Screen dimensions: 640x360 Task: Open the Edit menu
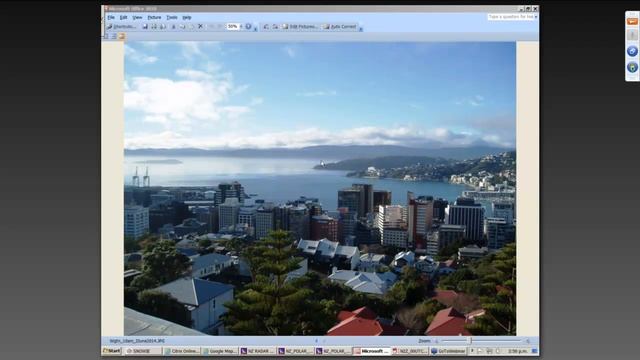[123, 18]
